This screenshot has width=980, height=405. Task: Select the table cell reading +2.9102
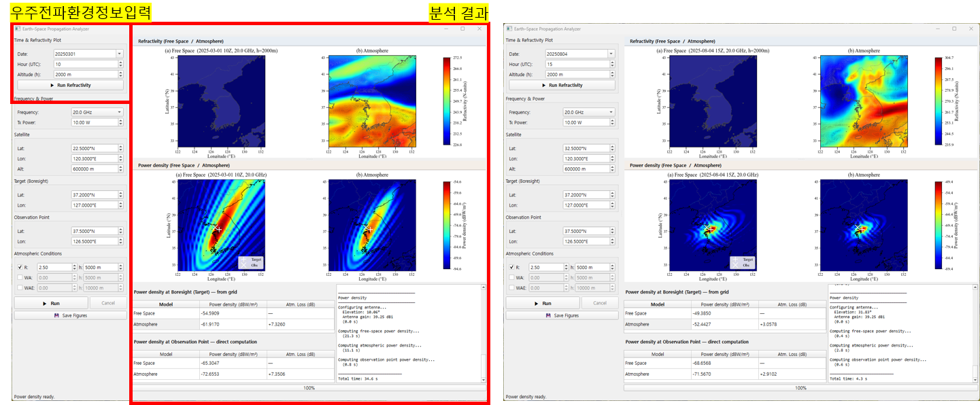(x=792, y=374)
